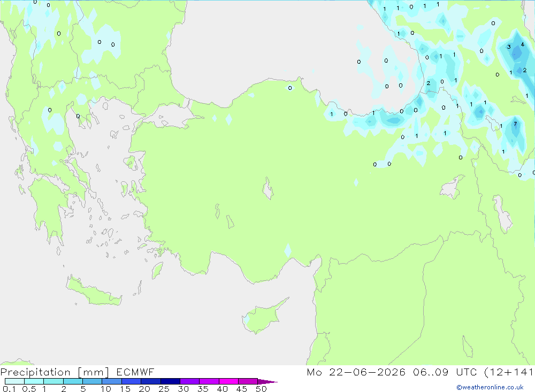Click the legend label '45'
Screen dimensions: 535x392
pos(242,389)
